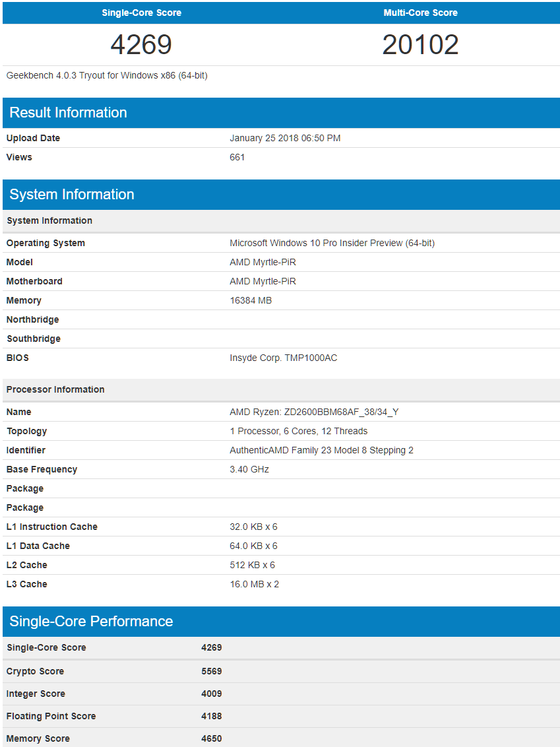560x747 pixels.
Task: Click the blue System Information section heading
Action: (72, 195)
